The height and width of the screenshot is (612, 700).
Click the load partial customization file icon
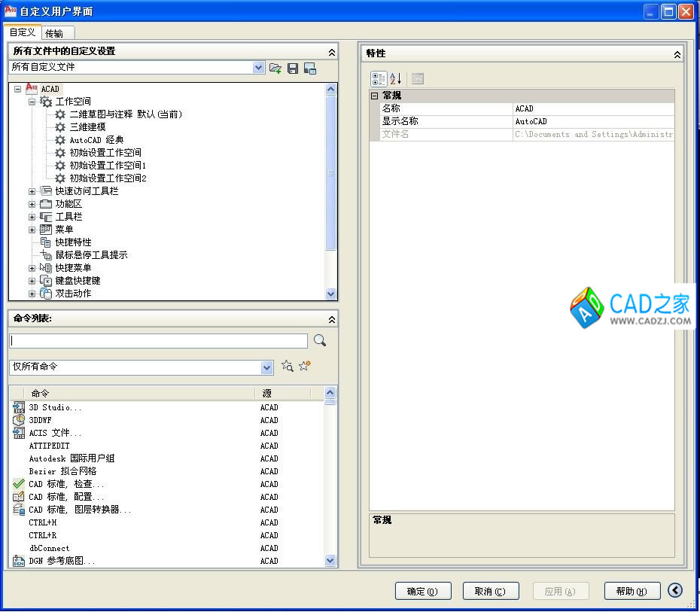click(x=275, y=68)
